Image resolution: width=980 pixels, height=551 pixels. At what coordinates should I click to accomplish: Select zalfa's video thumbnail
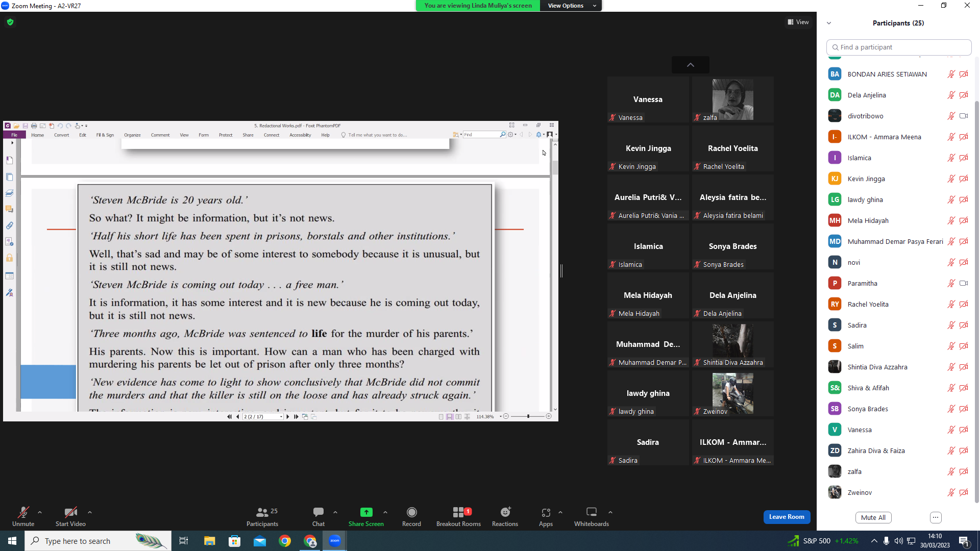[x=733, y=99]
